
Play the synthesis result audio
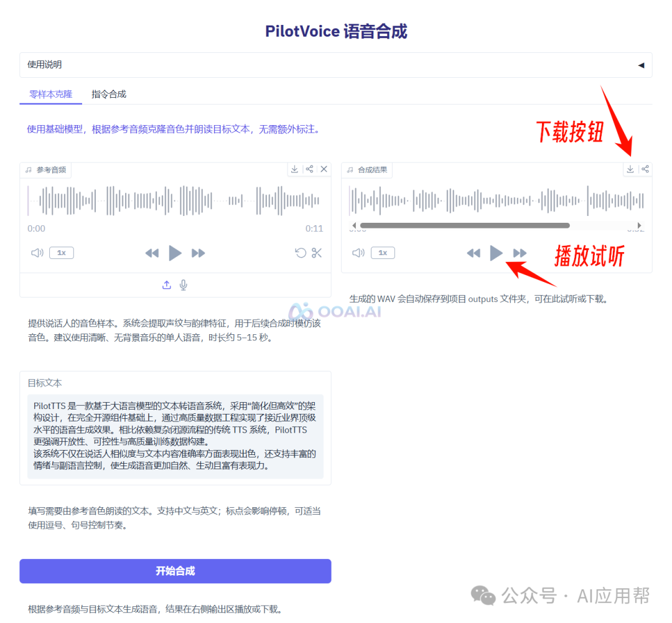click(497, 253)
